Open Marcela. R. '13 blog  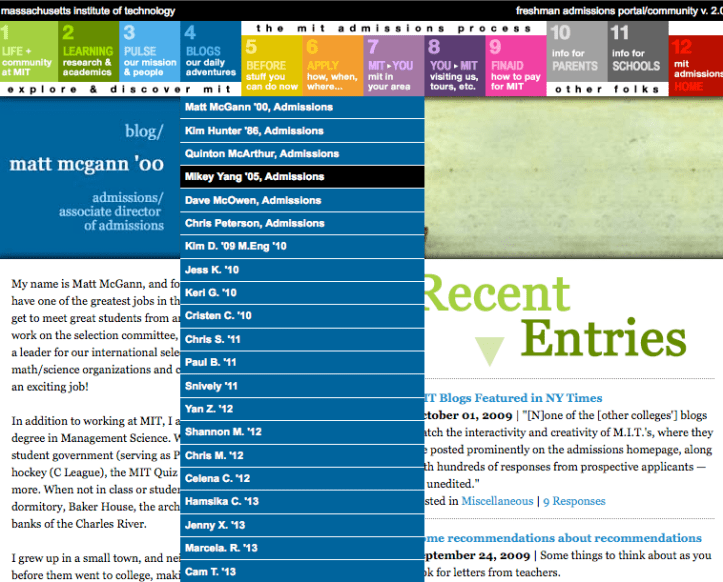[x=302, y=548]
